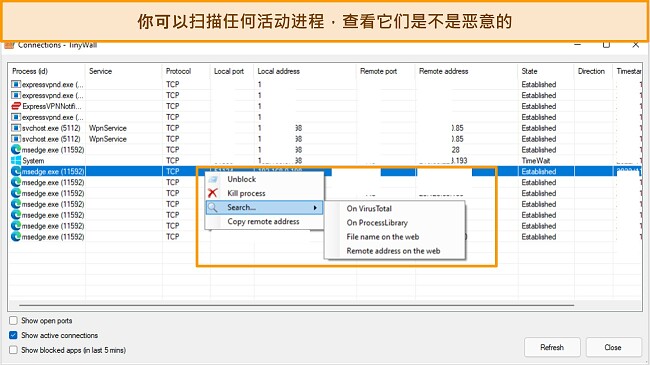Select the System process row name
650x365 pixels.
(x=33, y=161)
